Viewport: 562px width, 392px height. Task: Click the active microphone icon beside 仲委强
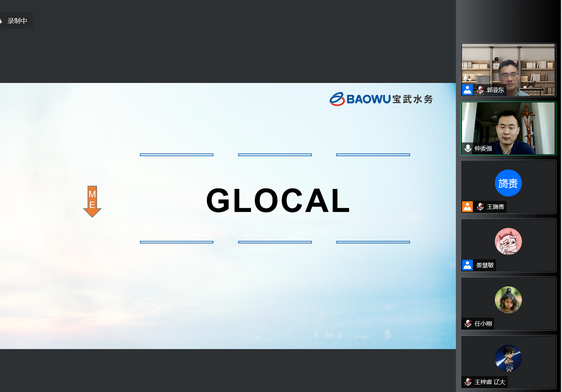tap(468, 148)
